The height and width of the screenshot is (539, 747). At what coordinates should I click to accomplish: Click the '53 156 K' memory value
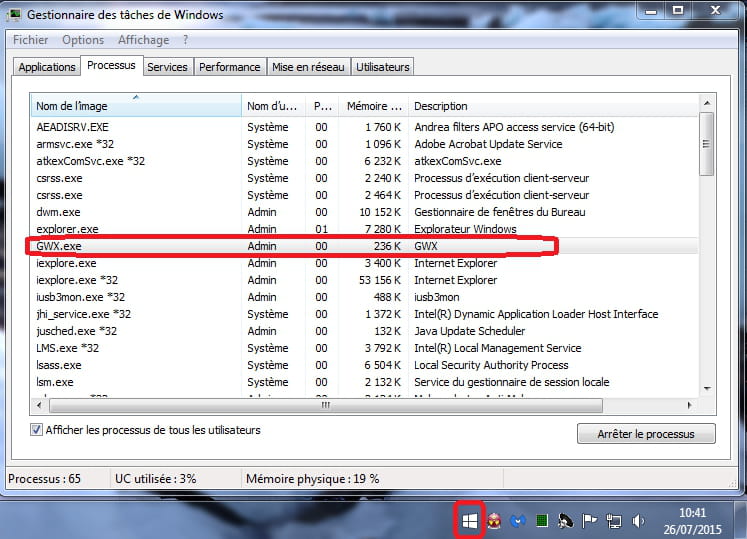point(380,280)
